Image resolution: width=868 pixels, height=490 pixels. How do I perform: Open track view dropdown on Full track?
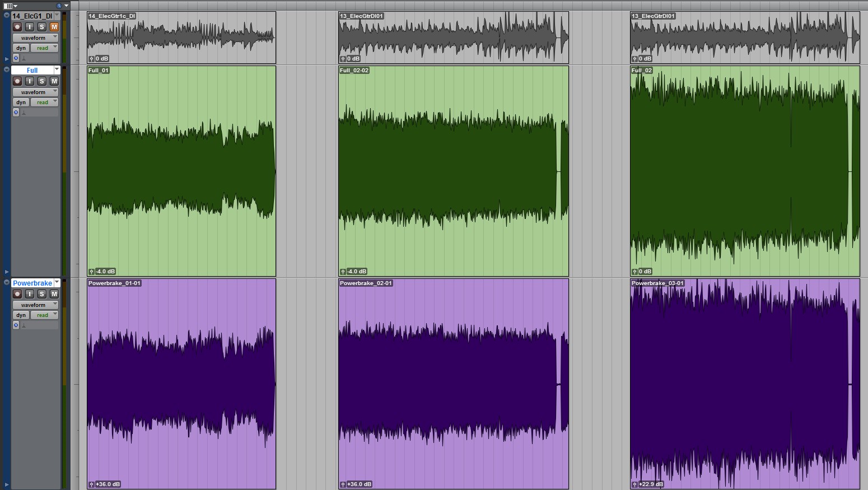pos(35,92)
